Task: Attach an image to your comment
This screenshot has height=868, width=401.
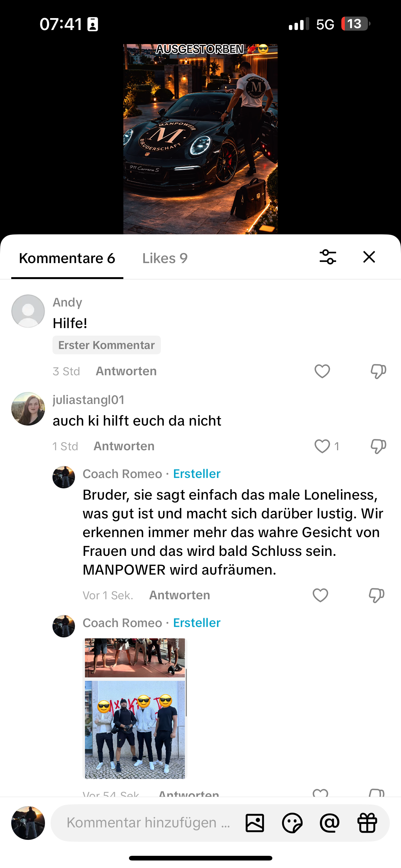Action: click(x=255, y=823)
